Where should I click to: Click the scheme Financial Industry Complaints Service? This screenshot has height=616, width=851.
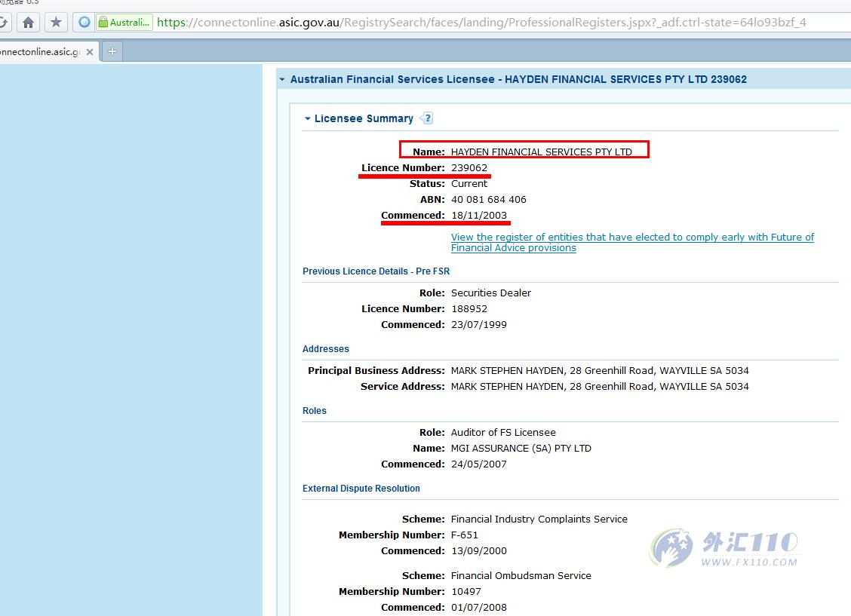point(539,519)
